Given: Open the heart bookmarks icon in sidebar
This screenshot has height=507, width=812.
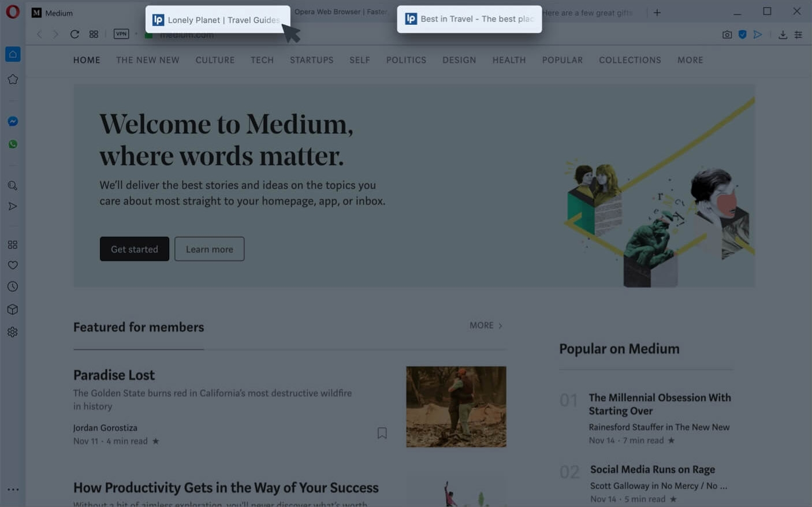Looking at the screenshot, I should click(13, 266).
